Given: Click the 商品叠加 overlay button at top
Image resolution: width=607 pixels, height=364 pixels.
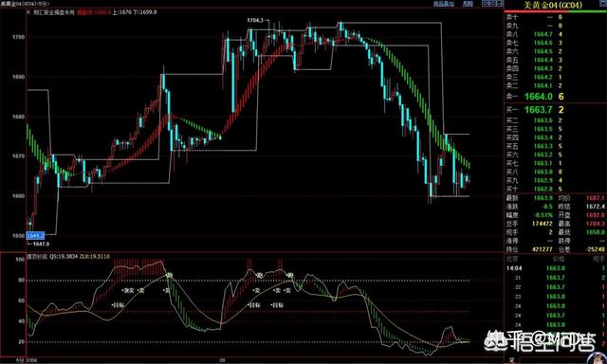Looking at the screenshot, I should 443,4.
